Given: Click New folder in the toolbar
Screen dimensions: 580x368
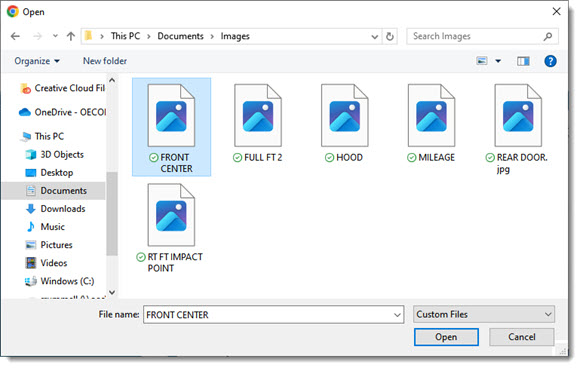Looking at the screenshot, I should click(x=105, y=61).
